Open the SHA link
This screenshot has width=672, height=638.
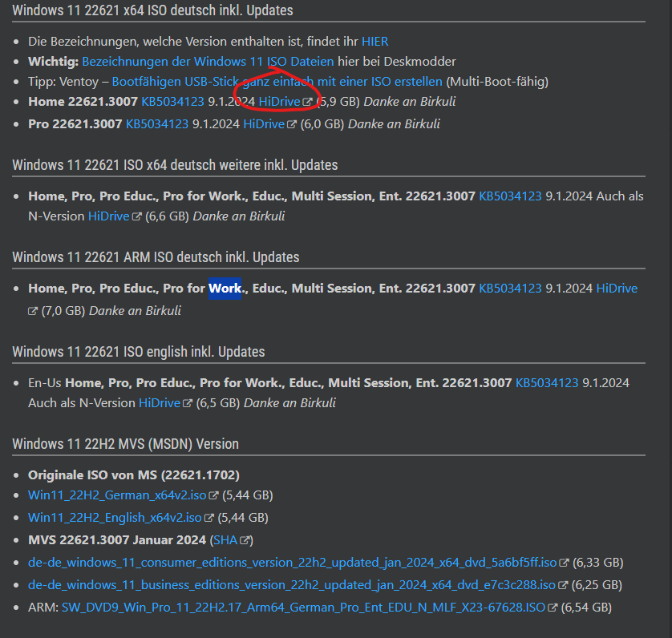pyautogui.click(x=225, y=540)
